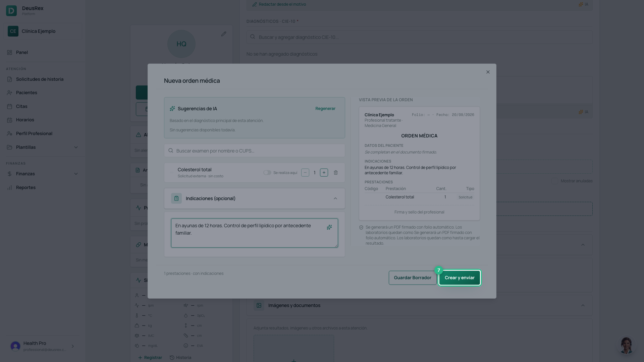The image size is (644, 362).
Task: Click the AI sparkle icon in indications textarea
Action: (x=329, y=227)
